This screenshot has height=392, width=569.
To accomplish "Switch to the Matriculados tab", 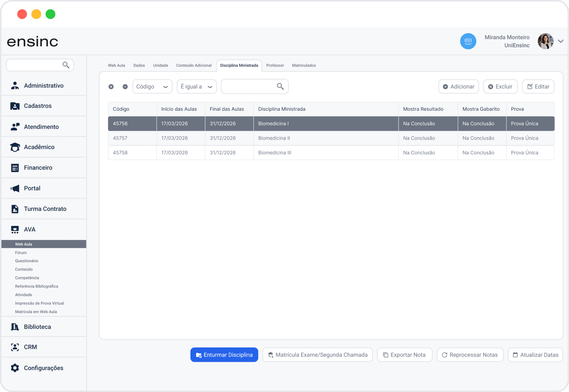I will point(304,65).
